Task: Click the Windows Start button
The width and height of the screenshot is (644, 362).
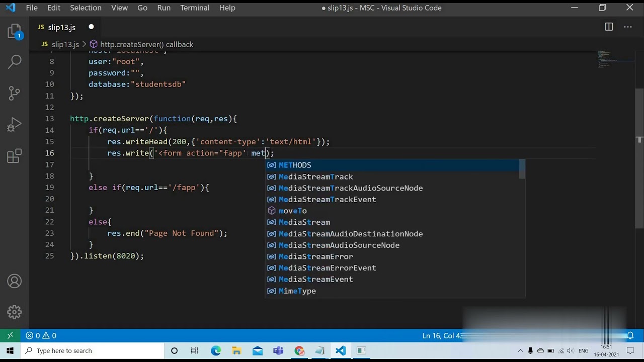Action: (x=10, y=350)
